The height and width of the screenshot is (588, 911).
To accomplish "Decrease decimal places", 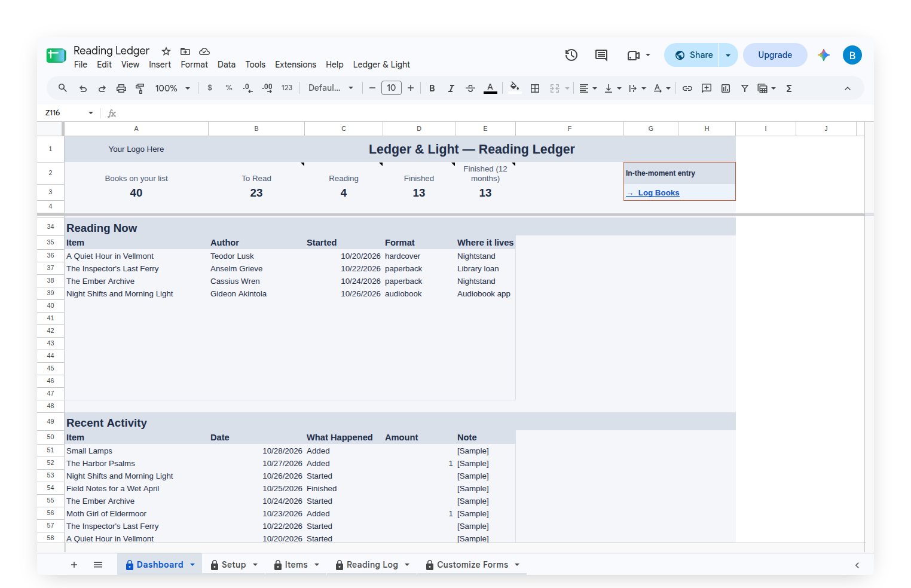I will pos(248,88).
